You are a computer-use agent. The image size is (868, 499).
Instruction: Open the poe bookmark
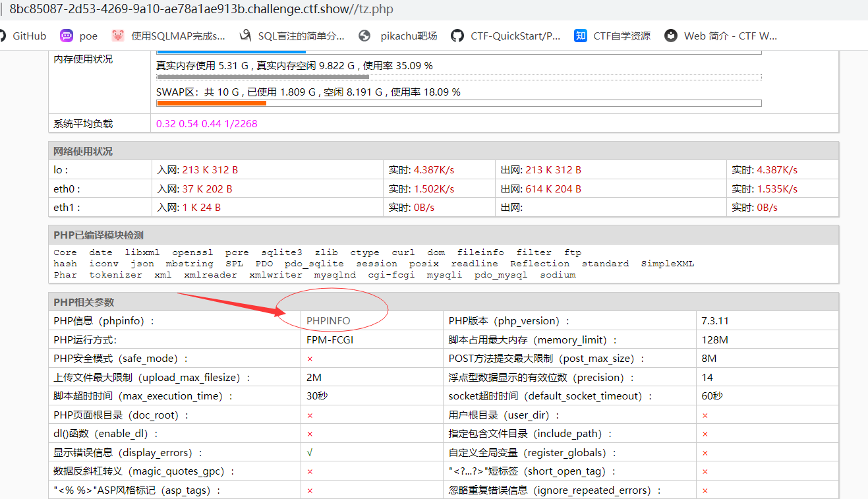click(x=78, y=36)
